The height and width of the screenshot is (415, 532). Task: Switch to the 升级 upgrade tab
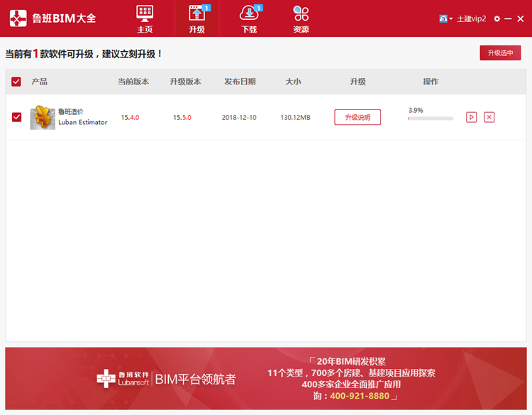[196, 19]
